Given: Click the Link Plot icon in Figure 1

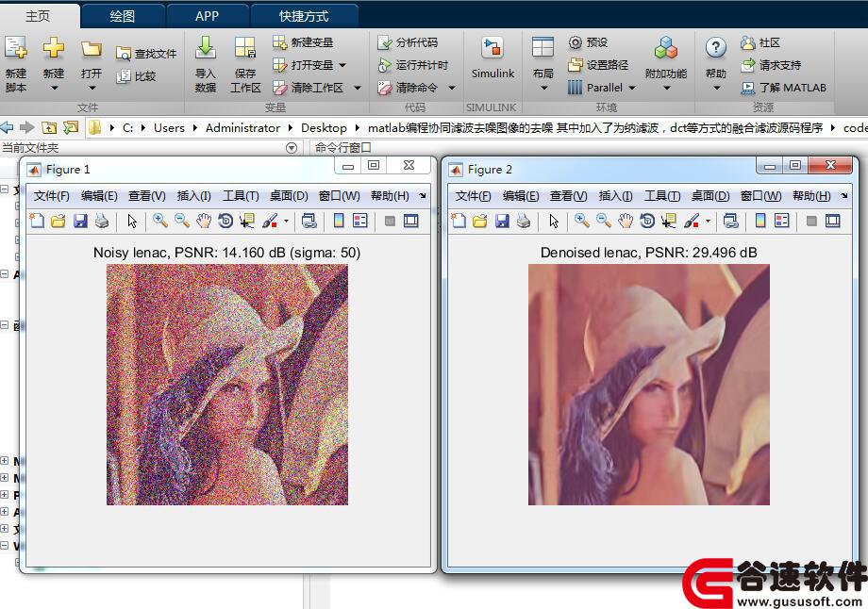Looking at the screenshot, I should pyautogui.click(x=309, y=221).
